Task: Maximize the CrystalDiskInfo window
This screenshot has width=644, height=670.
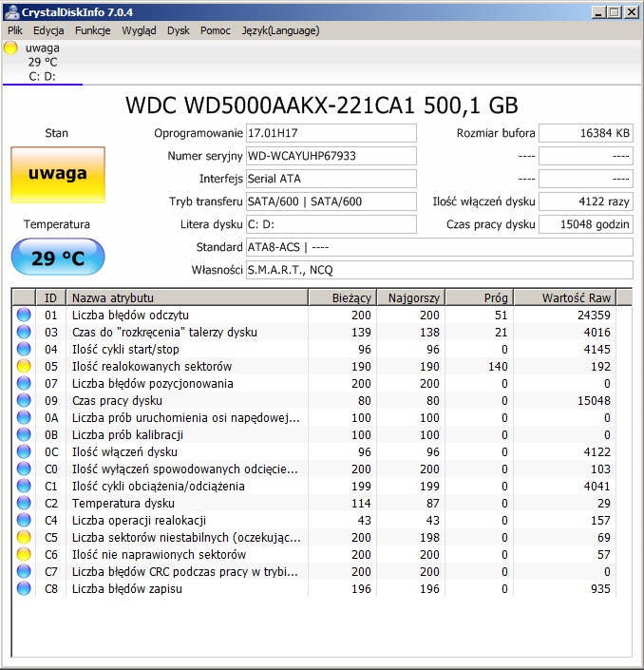Action: coord(615,12)
